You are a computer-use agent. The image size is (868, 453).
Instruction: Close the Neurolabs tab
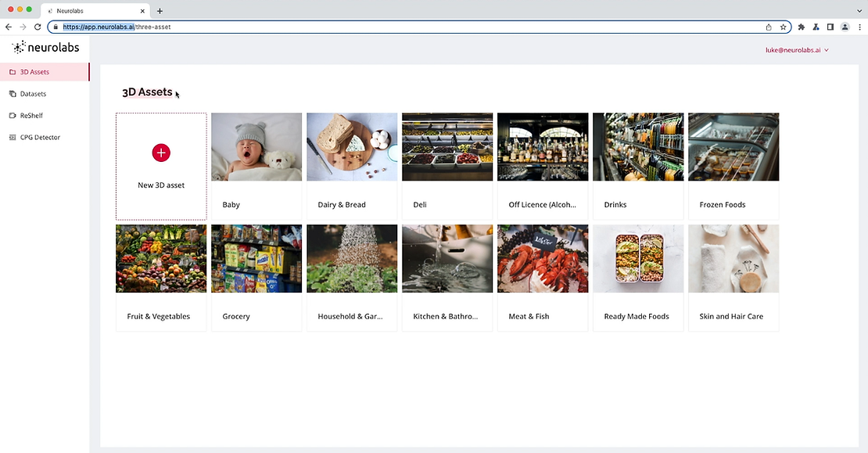tap(142, 10)
